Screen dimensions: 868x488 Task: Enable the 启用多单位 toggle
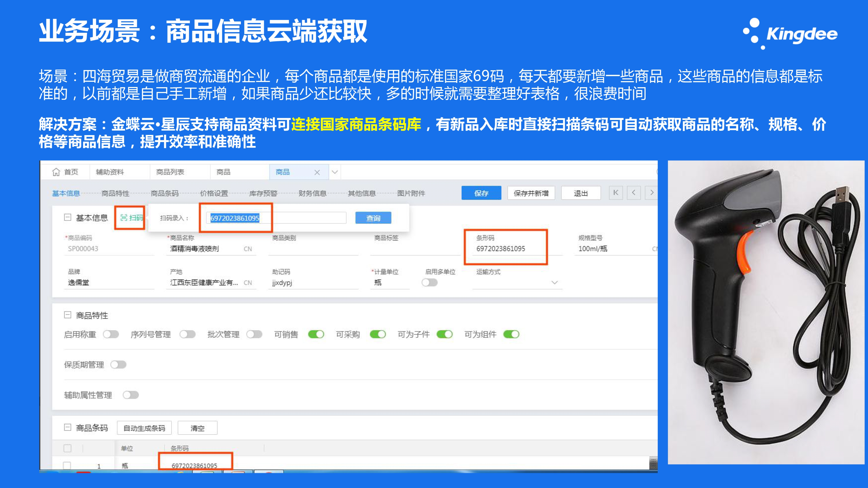point(429,283)
